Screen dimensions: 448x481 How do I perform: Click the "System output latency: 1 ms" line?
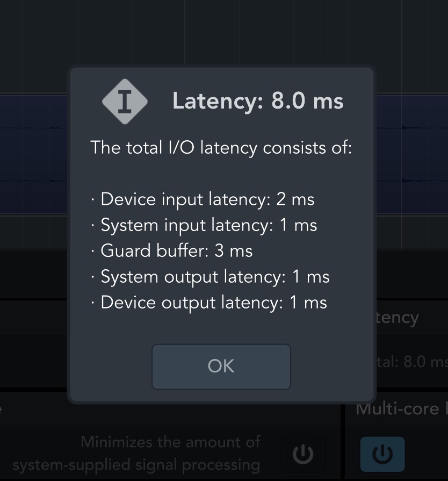215,277
